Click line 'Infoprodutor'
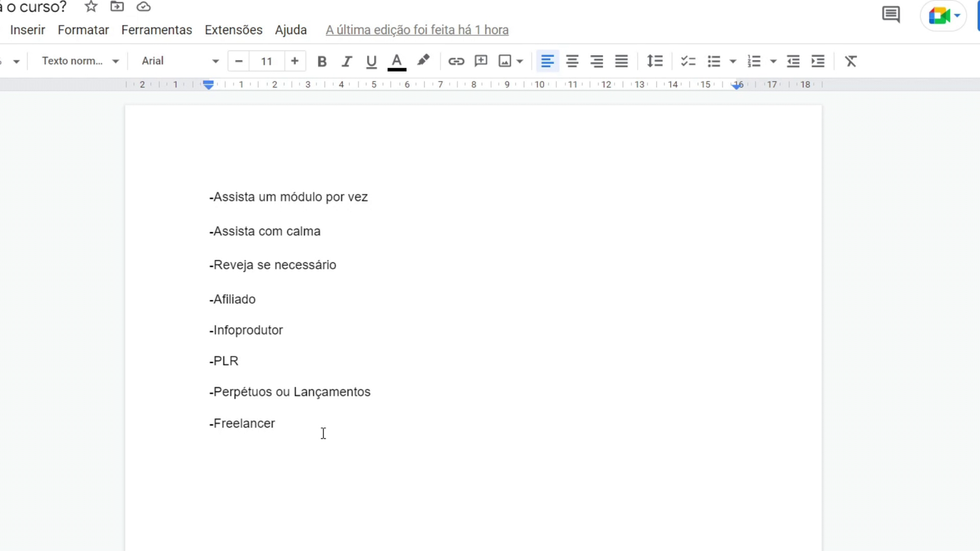The width and height of the screenshot is (980, 551). [246, 330]
